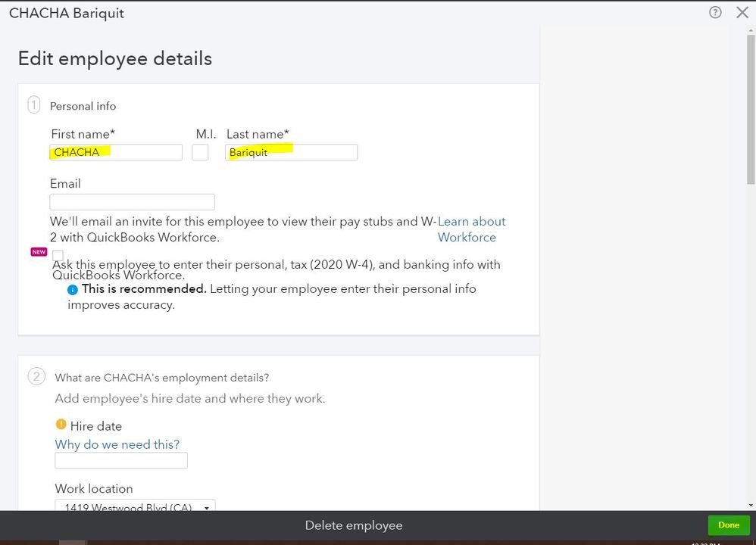Click the Delete employee button
The height and width of the screenshot is (545, 756).
(x=354, y=525)
